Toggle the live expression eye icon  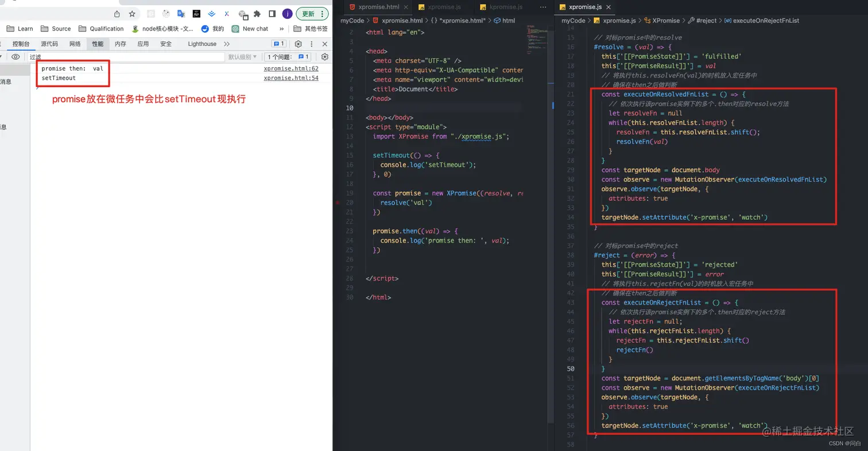15,57
